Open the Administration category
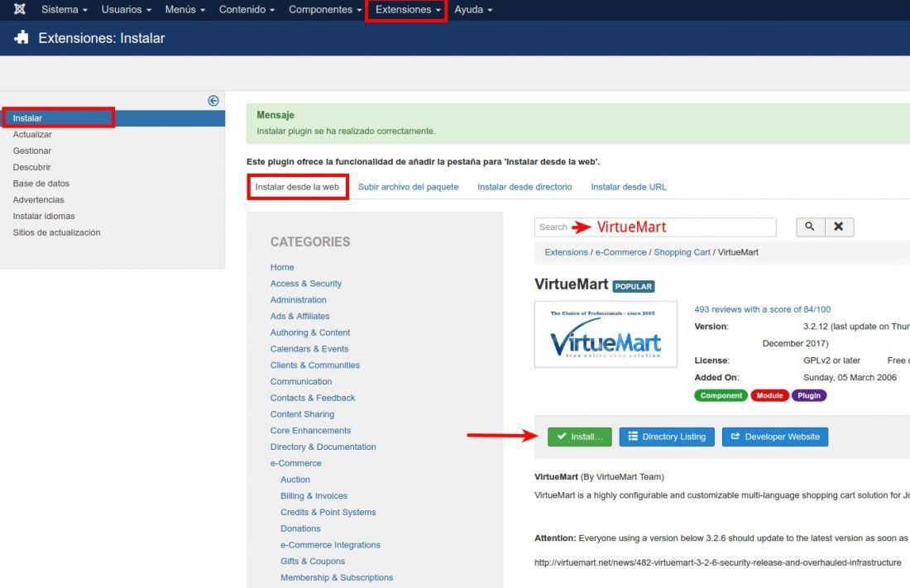Image resolution: width=910 pixels, height=588 pixels. (299, 299)
